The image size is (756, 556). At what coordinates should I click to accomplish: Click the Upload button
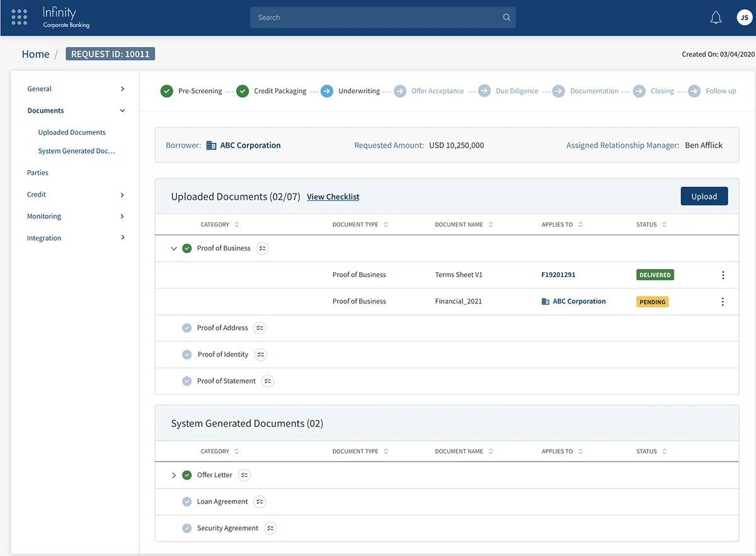pos(704,196)
